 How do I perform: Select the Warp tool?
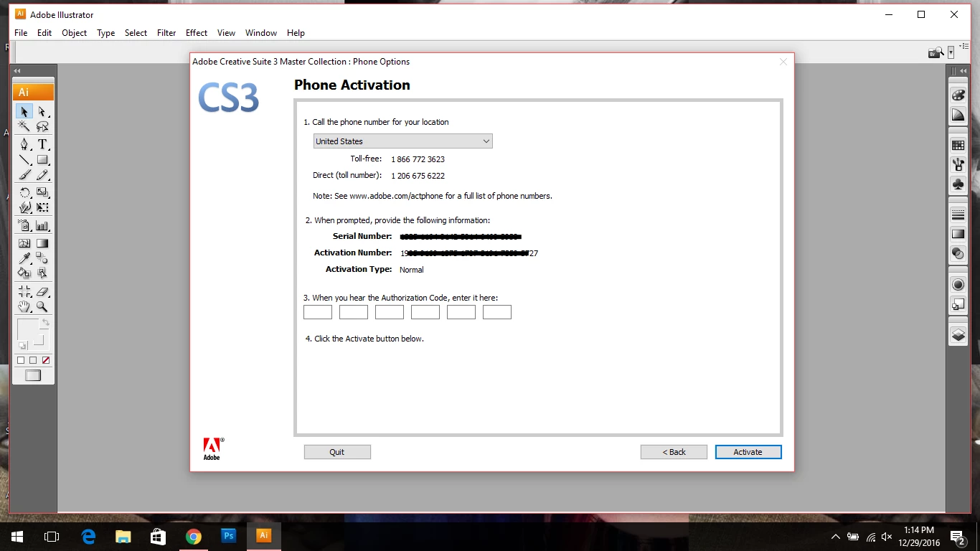(x=24, y=207)
